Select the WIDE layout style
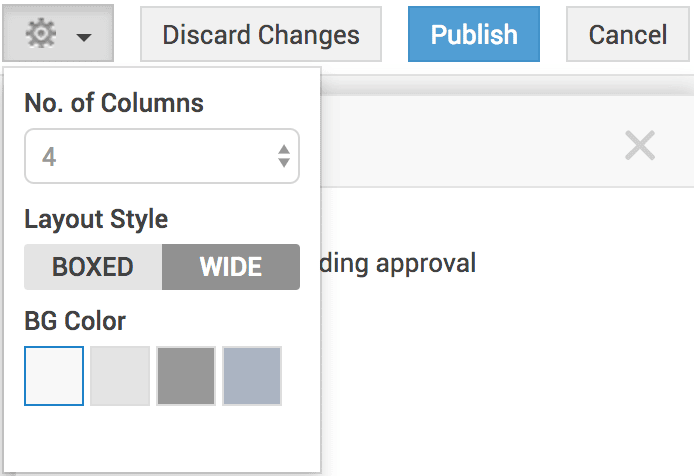Image resolution: width=694 pixels, height=476 pixels. (231, 267)
